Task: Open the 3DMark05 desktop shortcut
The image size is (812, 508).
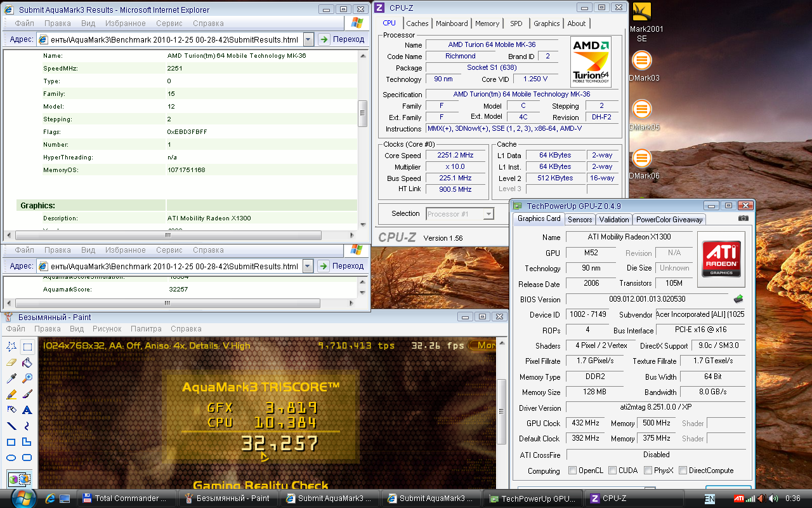Action: point(642,114)
